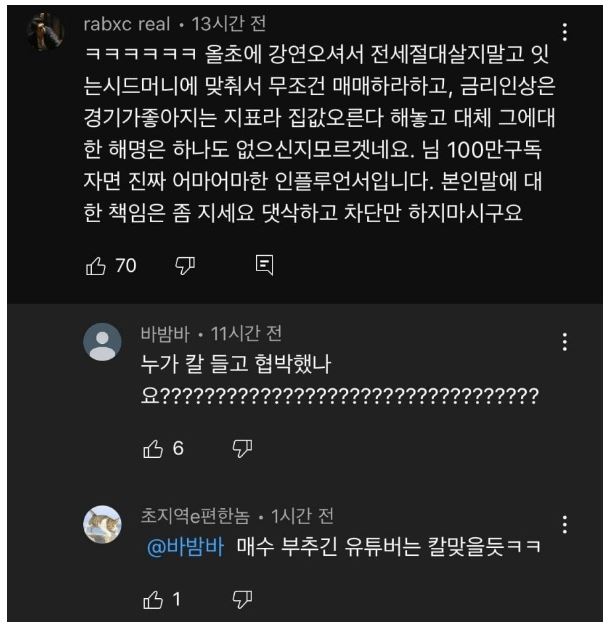Dislike the 초지역e편한놈 reply

coord(242,600)
